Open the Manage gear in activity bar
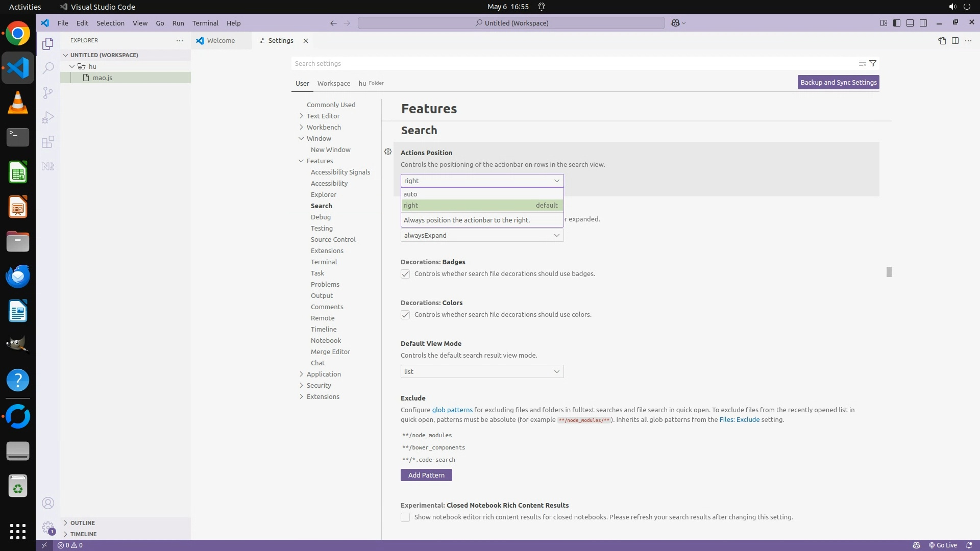This screenshot has height=551, width=980. click(48, 528)
